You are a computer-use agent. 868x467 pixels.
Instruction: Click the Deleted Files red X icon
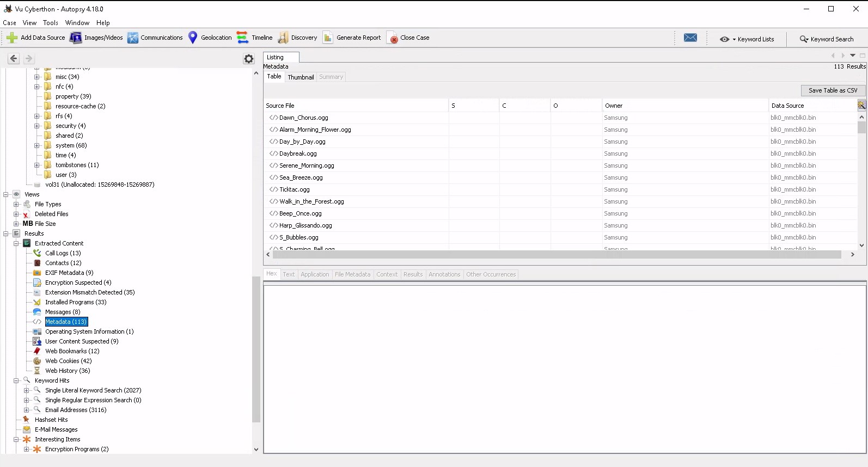[x=27, y=214]
